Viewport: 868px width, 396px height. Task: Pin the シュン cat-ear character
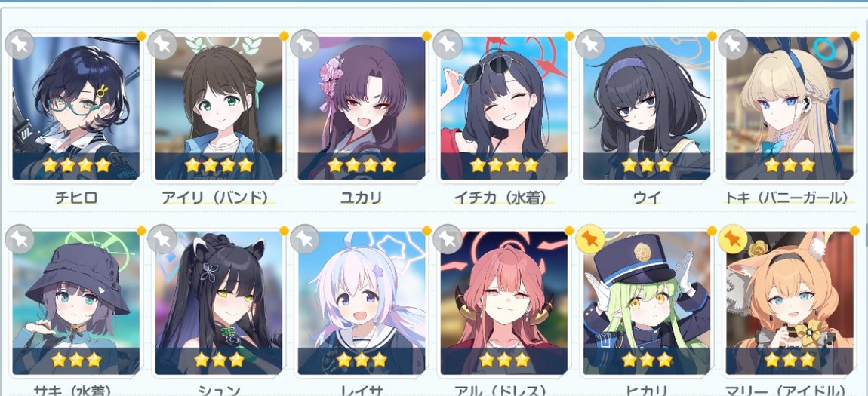tap(162, 239)
